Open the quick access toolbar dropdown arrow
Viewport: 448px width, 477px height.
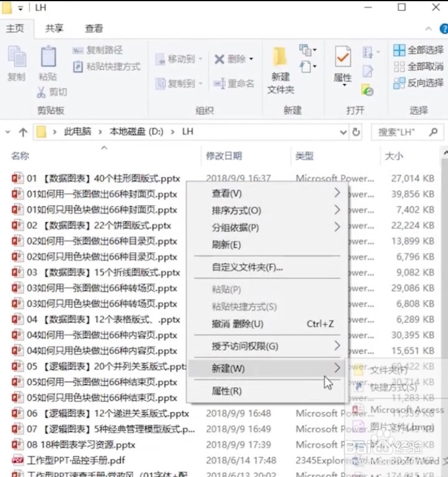pos(20,8)
